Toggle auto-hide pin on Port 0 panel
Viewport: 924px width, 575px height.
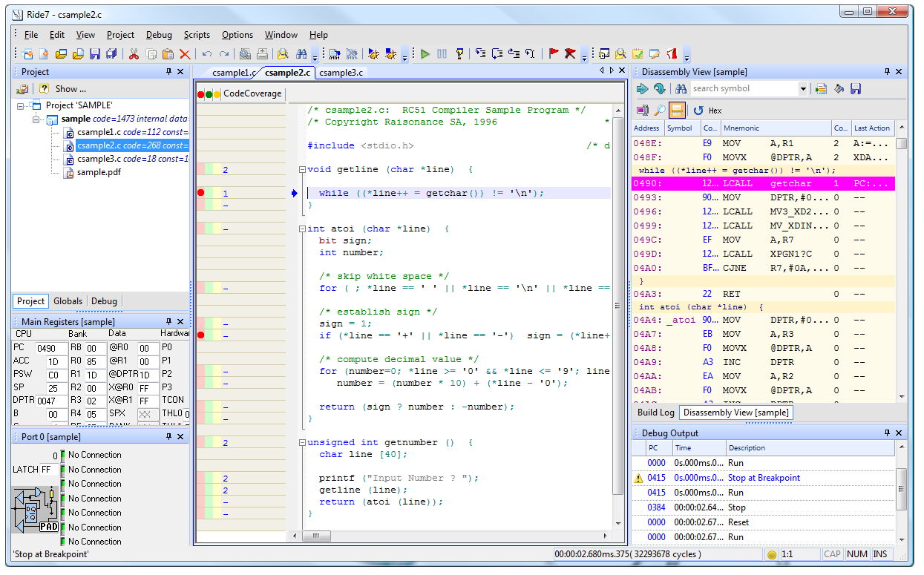168,437
